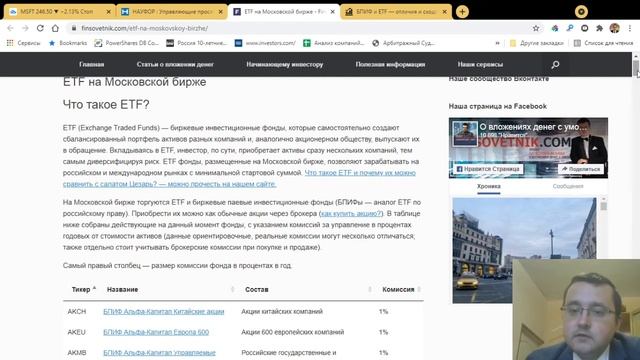Open a new browser tab
Image resolution: width=640 pixels, height=360 pixels.
coord(462,12)
